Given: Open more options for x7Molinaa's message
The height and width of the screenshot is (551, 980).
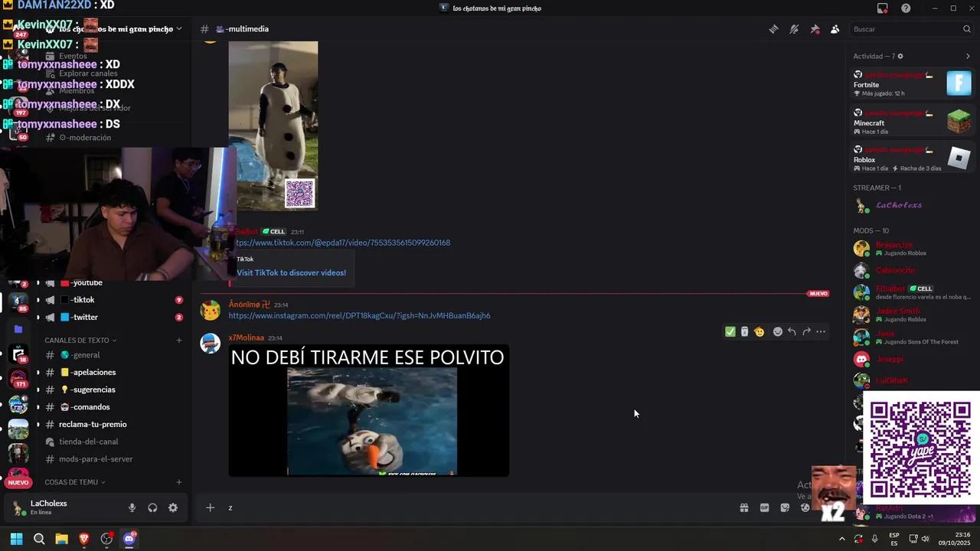Looking at the screenshot, I should (x=821, y=331).
